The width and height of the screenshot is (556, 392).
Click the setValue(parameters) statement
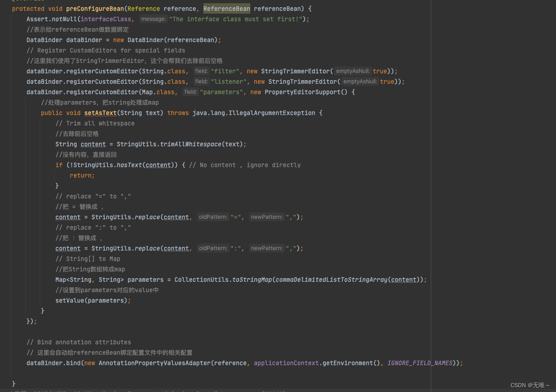[93, 301]
